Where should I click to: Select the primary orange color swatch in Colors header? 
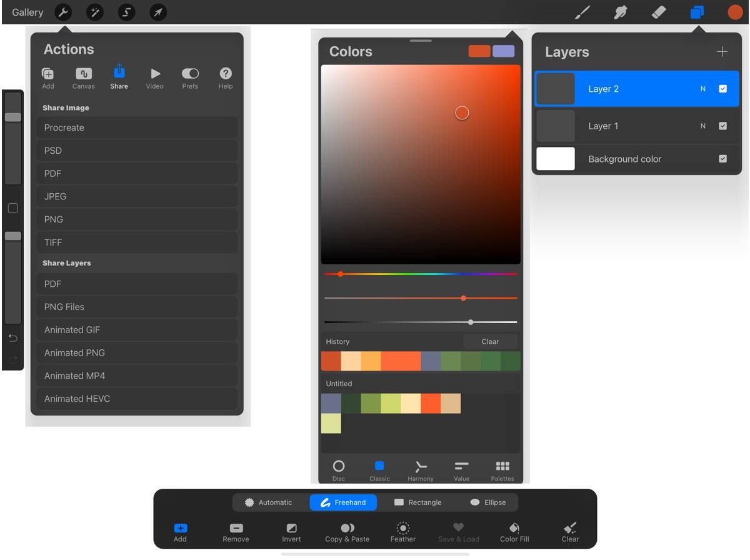(480, 51)
